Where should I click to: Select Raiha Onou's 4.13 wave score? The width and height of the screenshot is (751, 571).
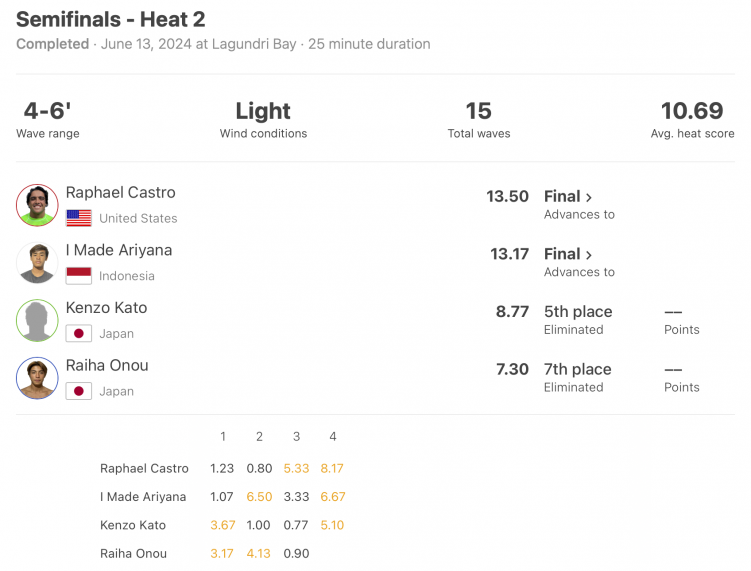click(259, 553)
